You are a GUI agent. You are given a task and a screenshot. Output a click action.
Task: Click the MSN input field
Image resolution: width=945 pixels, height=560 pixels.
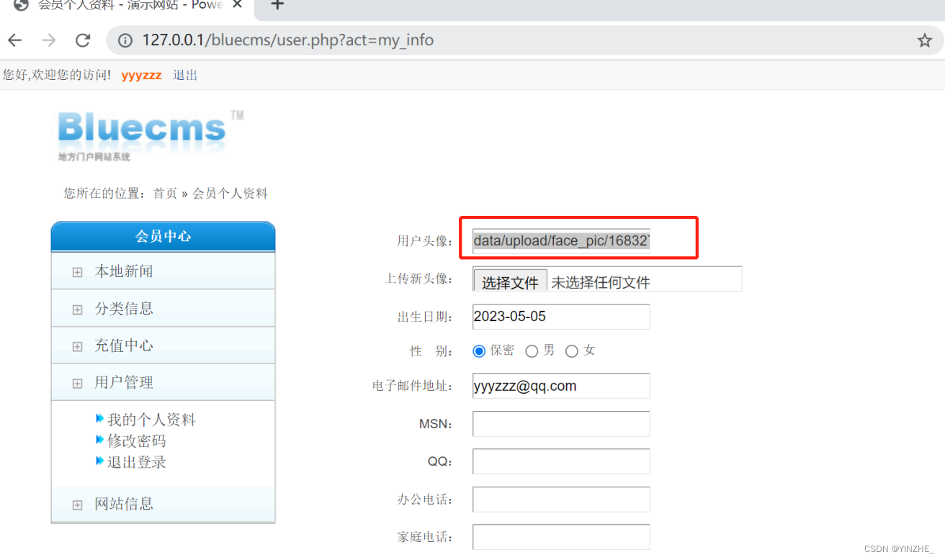click(561, 424)
